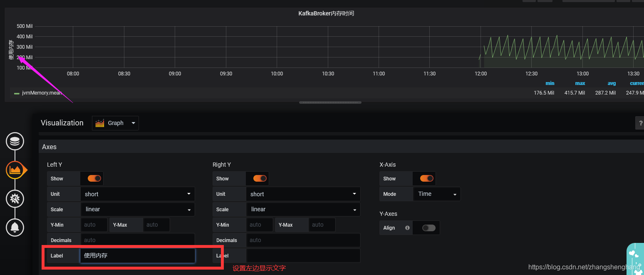
Task: Open the Alert bell icon
Action: (x=15, y=227)
